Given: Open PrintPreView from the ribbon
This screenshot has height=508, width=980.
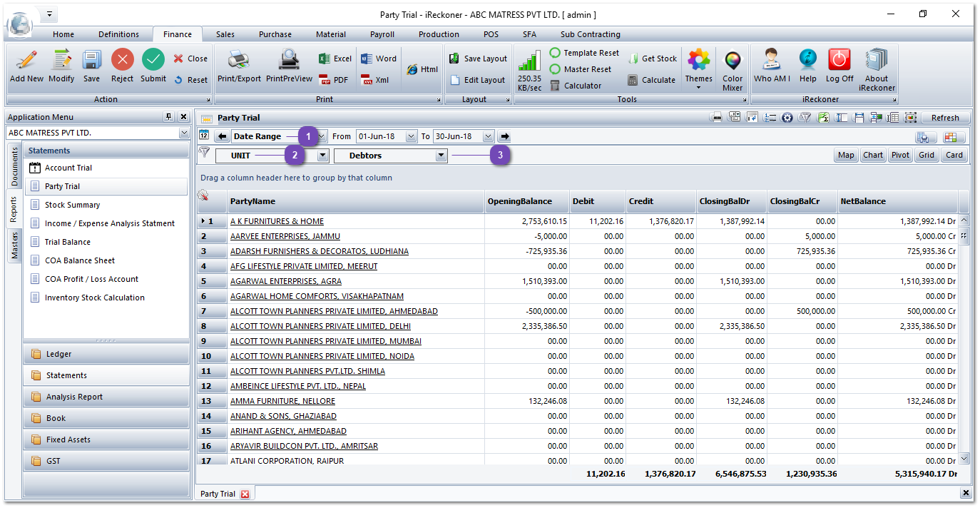Looking at the screenshot, I should click(289, 61).
